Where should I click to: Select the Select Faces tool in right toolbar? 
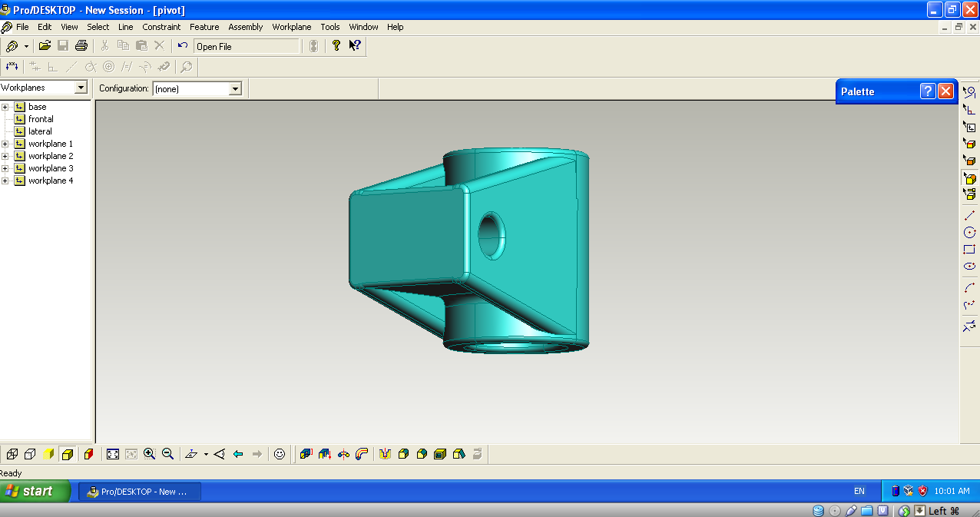coord(969,161)
